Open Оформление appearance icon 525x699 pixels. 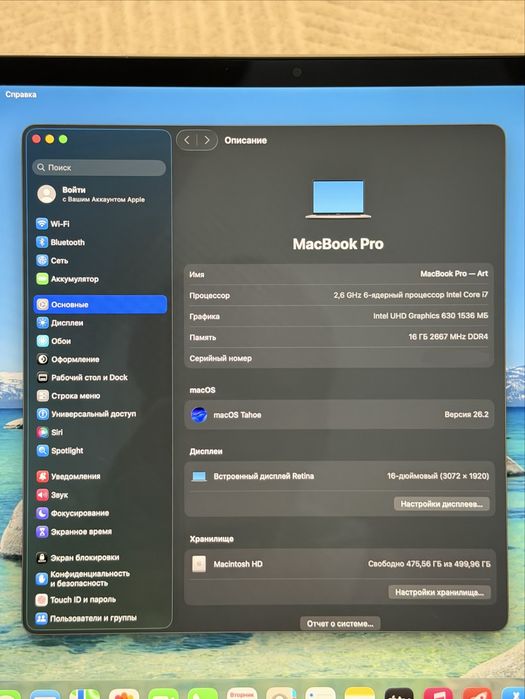(x=42, y=359)
